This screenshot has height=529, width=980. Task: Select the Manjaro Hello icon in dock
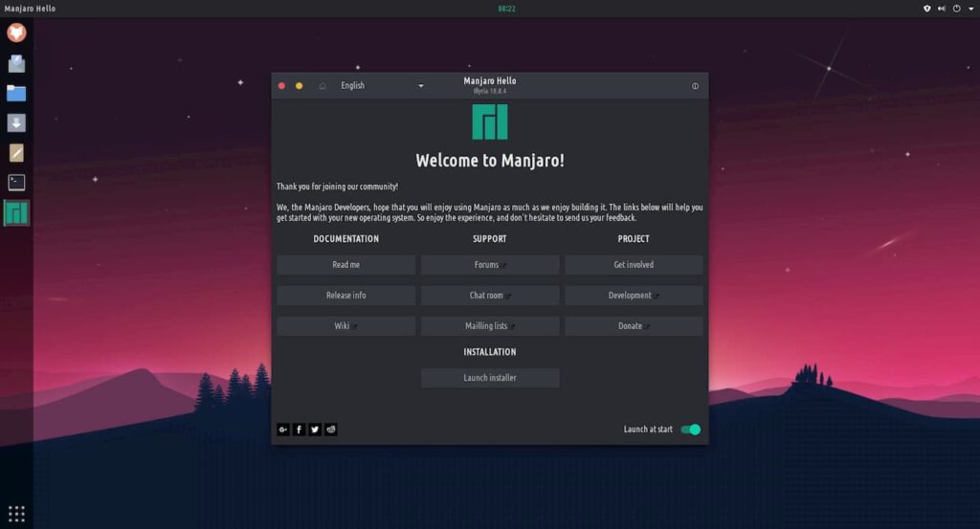16,213
